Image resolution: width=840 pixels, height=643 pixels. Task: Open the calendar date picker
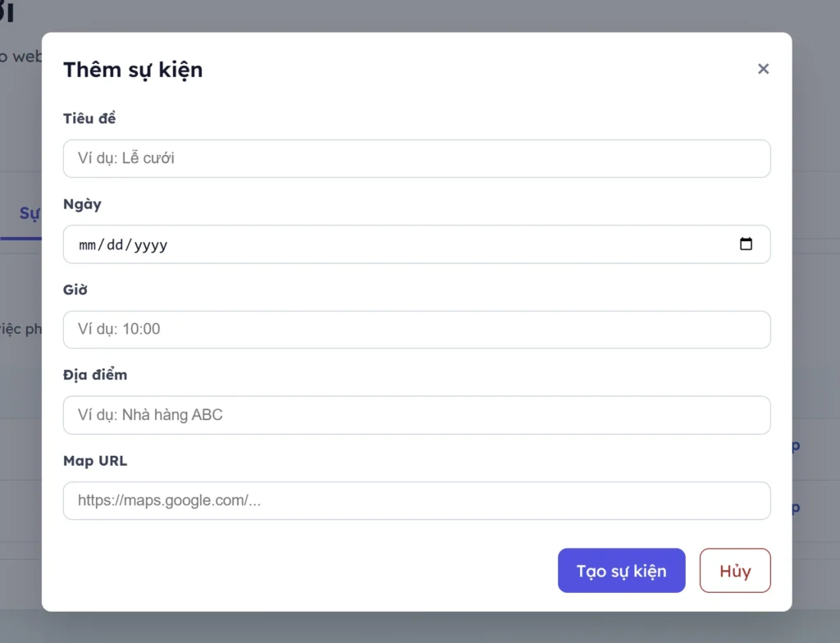click(x=746, y=244)
